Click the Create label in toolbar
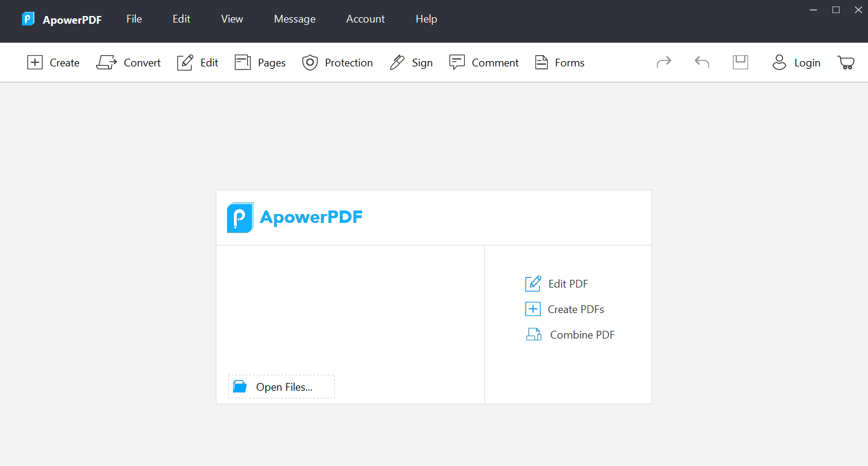This screenshot has width=868, height=466. (65, 63)
